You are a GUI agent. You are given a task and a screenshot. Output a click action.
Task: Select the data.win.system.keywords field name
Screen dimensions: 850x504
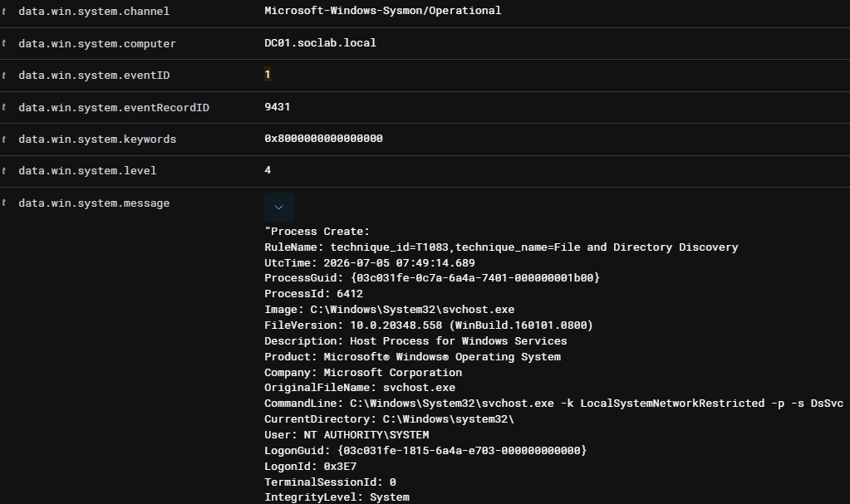pyautogui.click(x=97, y=139)
